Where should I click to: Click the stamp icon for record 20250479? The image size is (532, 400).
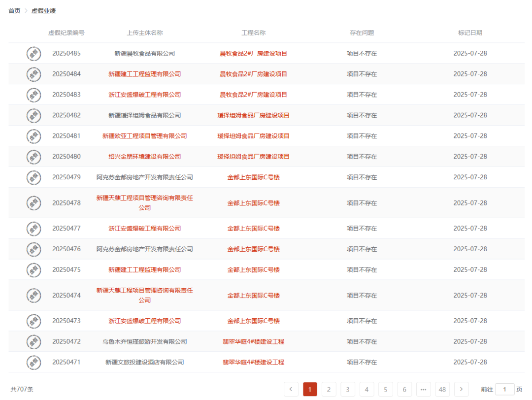[33, 177]
